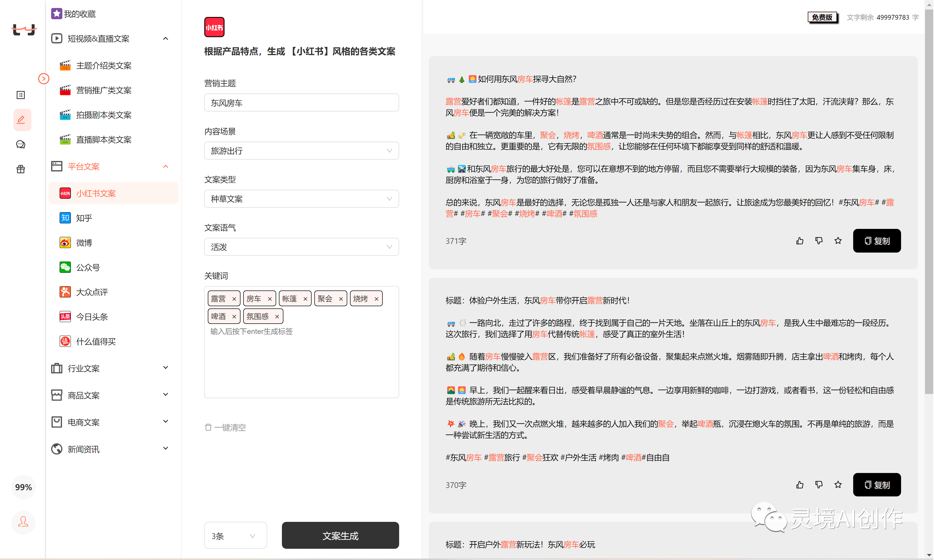Favorite the 370字 result with star icon

click(x=838, y=485)
